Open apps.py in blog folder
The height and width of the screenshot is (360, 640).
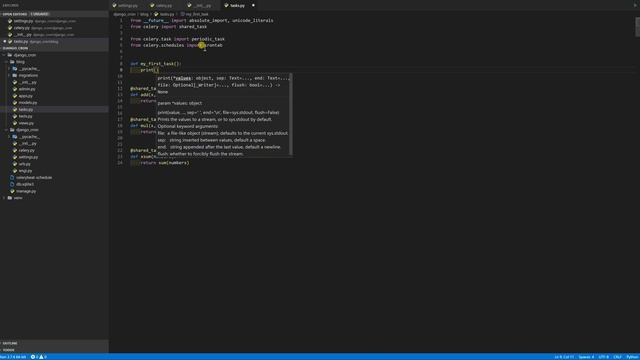point(26,96)
